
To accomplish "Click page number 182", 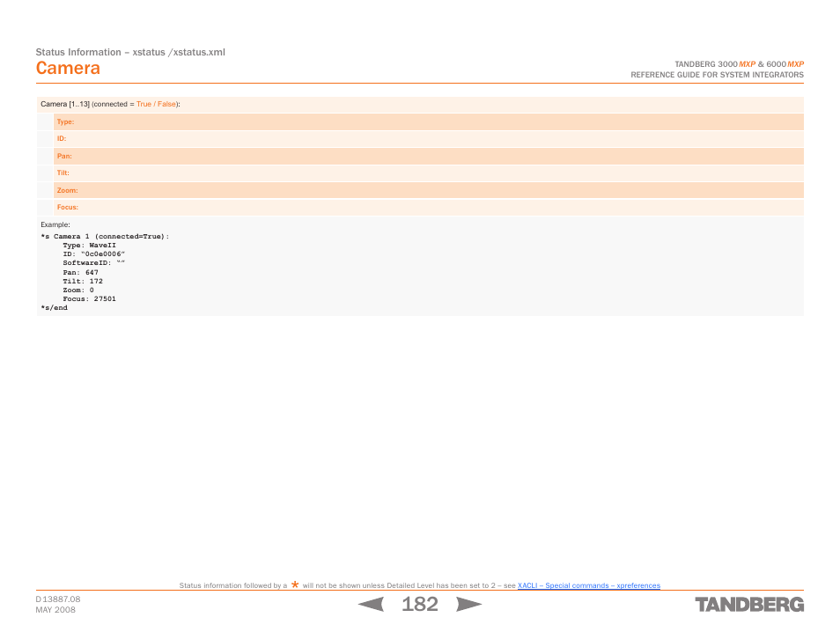I will 420,604.
